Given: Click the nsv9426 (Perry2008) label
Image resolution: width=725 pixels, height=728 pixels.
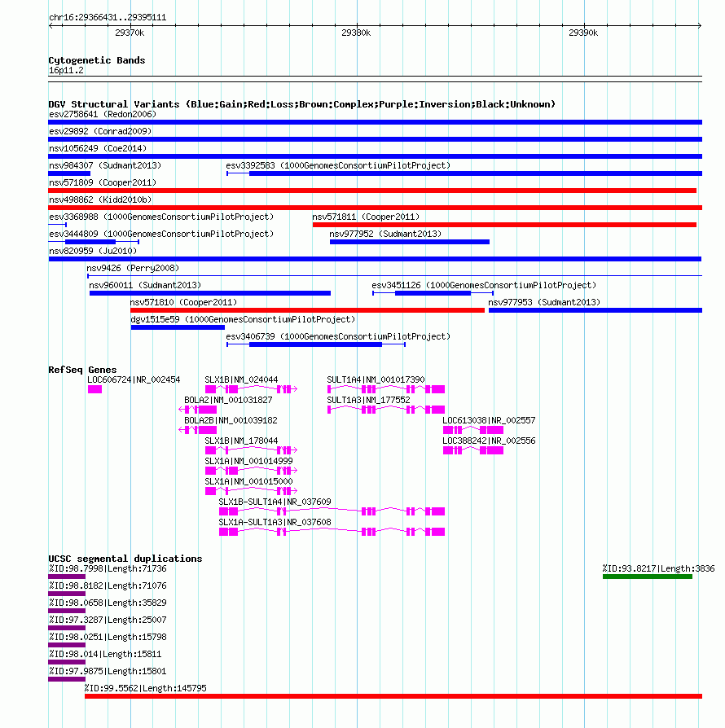Looking at the screenshot, I should click(x=132, y=269).
